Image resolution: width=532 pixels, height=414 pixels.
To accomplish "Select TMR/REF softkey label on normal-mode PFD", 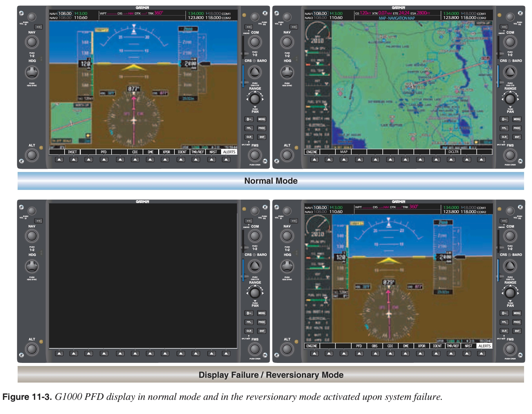I will (x=198, y=152).
